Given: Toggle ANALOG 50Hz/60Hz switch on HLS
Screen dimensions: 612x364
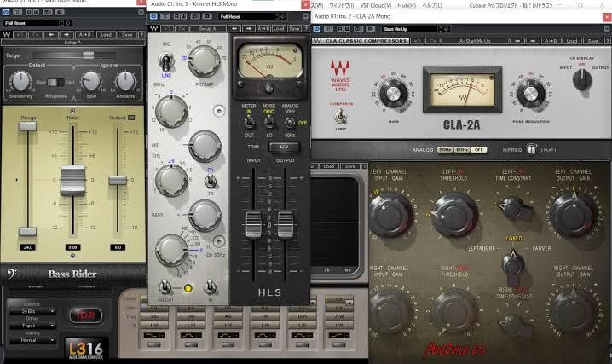Looking at the screenshot, I should [289, 123].
